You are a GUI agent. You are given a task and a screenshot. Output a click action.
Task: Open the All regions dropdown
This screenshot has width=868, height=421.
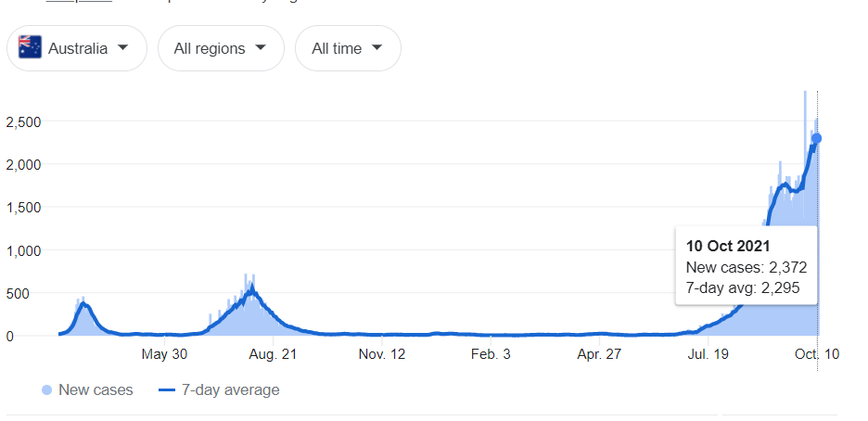pyautogui.click(x=221, y=48)
